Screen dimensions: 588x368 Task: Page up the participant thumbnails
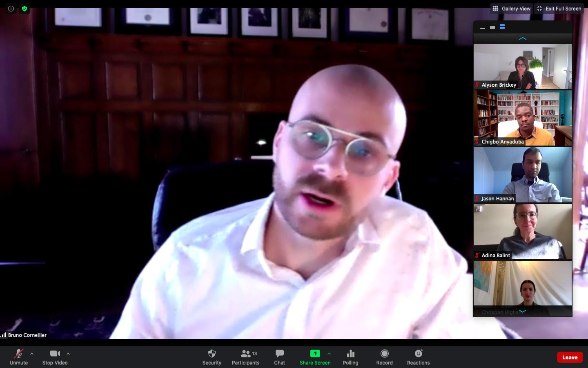click(523, 39)
